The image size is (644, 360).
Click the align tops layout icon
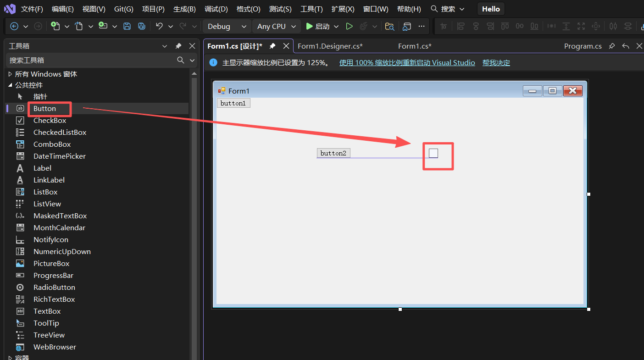[505, 27]
